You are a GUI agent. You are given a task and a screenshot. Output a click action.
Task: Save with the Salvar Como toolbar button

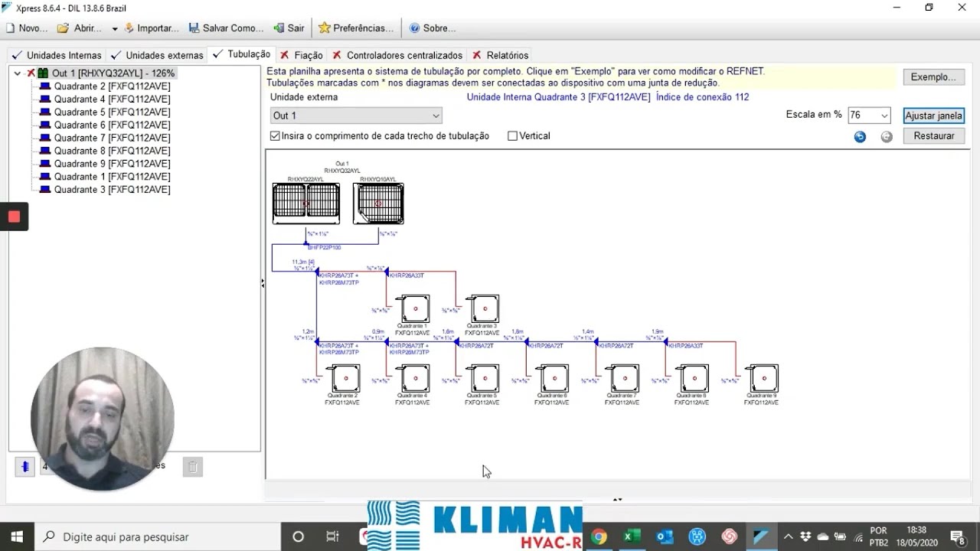(226, 28)
